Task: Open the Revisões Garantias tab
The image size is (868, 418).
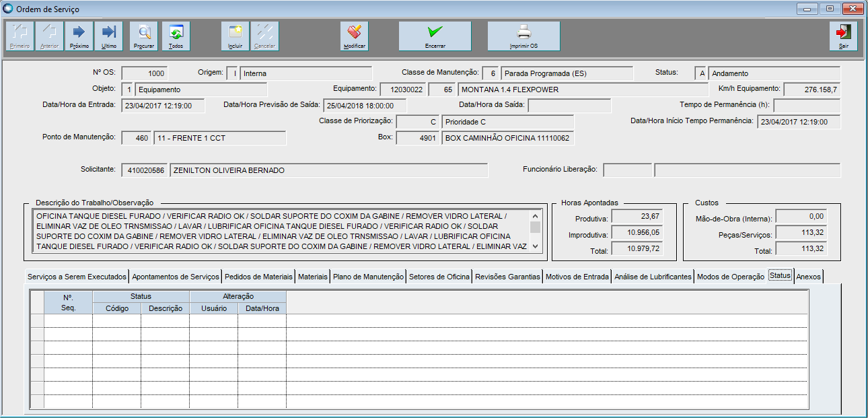Action: [508, 277]
